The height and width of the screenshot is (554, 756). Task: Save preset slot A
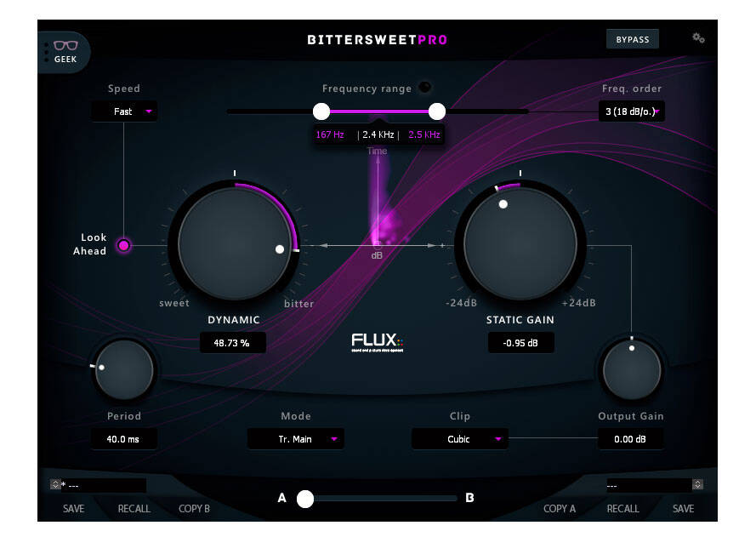coord(73,509)
